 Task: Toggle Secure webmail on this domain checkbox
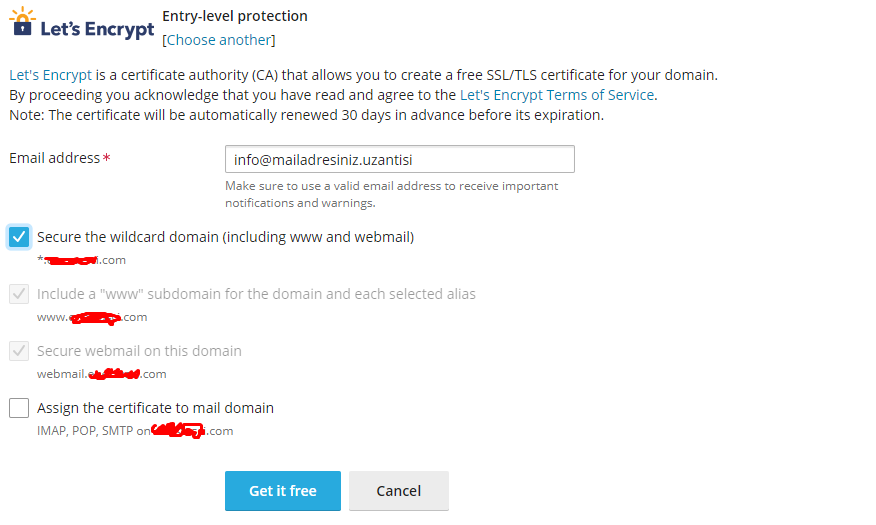19,351
